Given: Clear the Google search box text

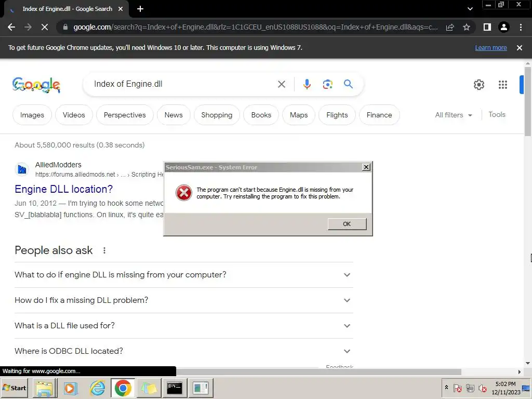Looking at the screenshot, I should tap(282, 84).
